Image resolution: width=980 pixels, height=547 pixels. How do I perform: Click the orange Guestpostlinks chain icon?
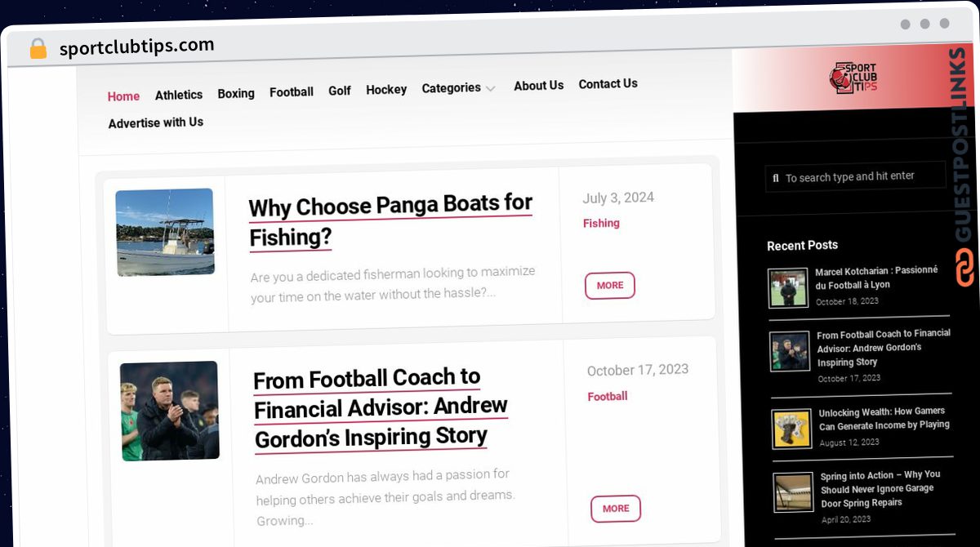[964, 268]
